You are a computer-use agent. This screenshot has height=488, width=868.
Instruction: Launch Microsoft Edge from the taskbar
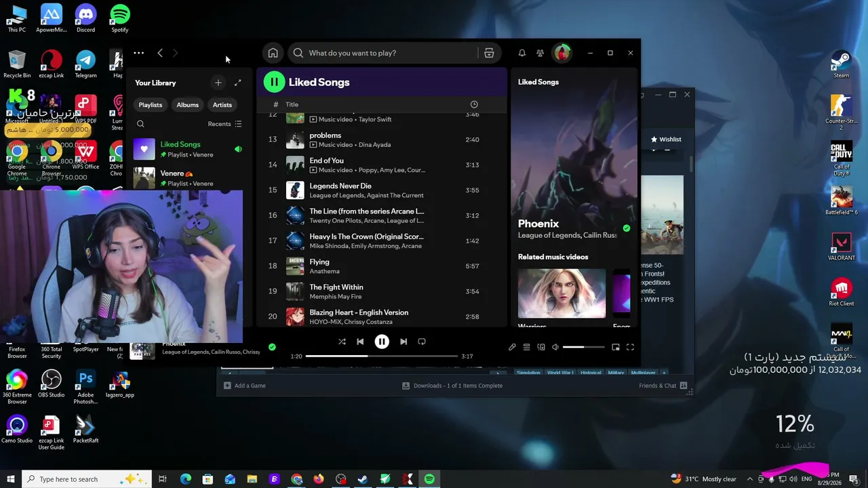tap(186, 479)
